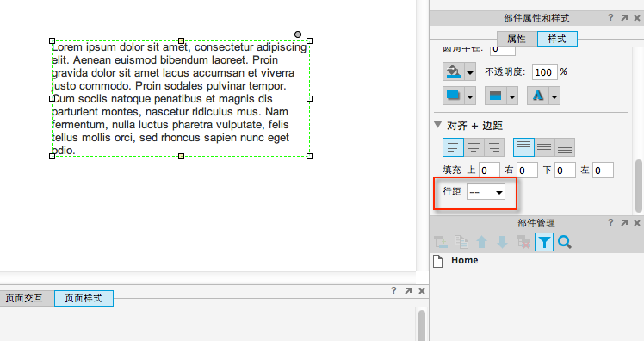Click the search magnifier in 部件管理

pos(565,242)
